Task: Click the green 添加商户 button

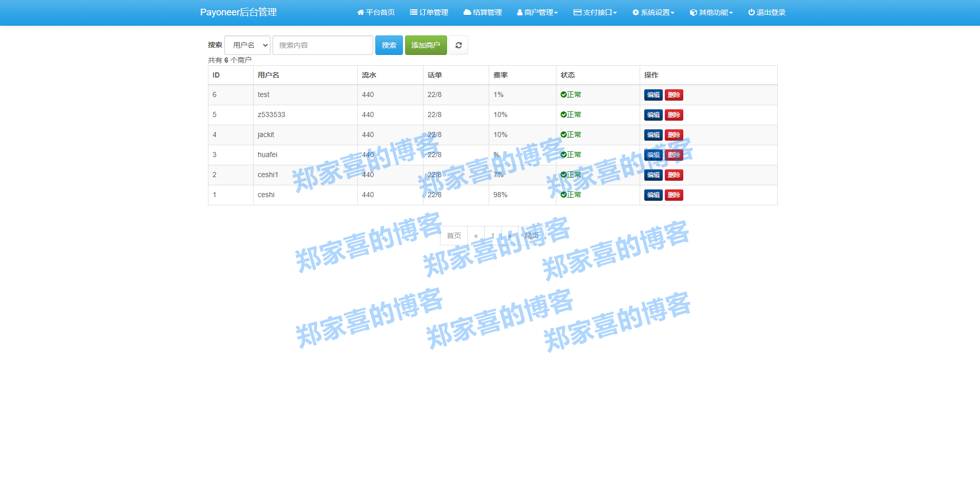Action: pos(426,45)
